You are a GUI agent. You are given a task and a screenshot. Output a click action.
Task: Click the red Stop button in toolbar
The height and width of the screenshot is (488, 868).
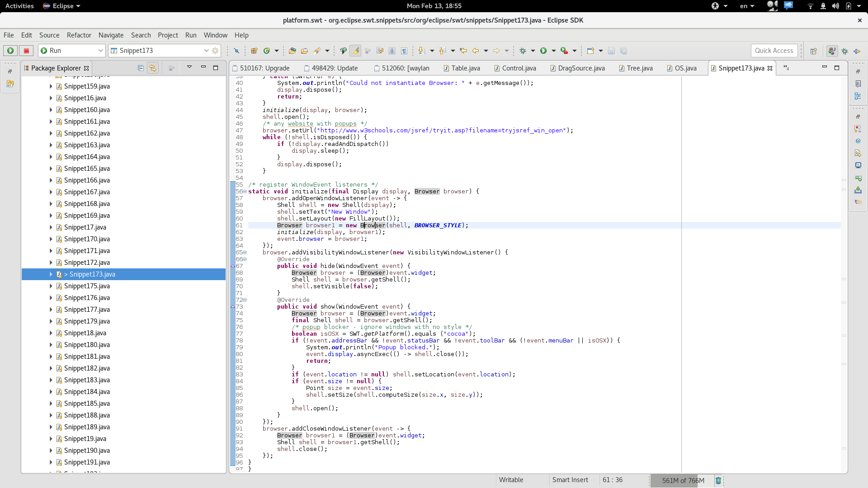[26, 51]
